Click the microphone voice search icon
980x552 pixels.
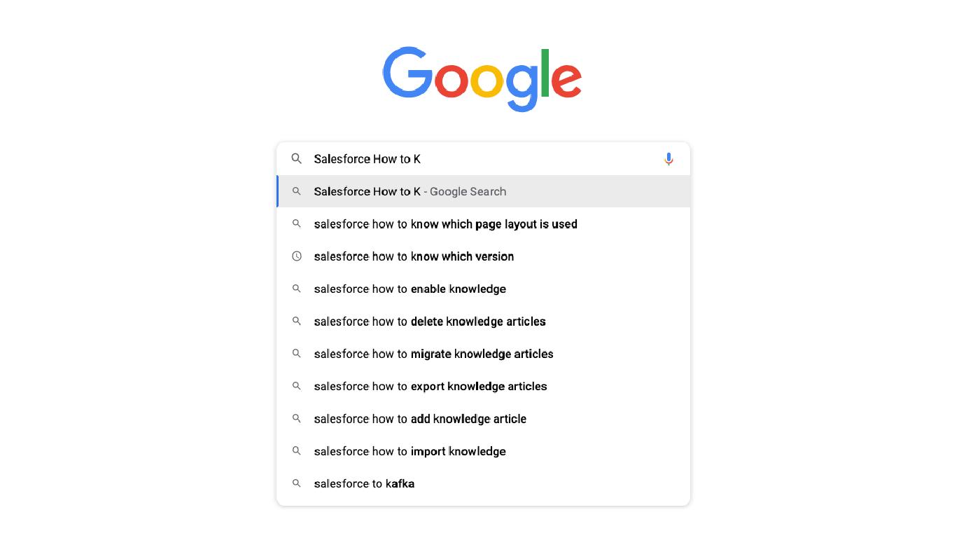[x=668, y=159]
